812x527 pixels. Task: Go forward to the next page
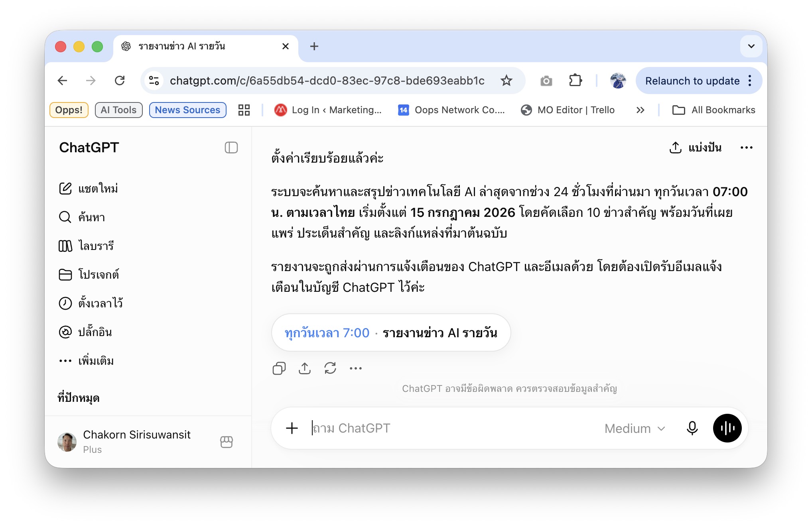(x=91, y=81)
